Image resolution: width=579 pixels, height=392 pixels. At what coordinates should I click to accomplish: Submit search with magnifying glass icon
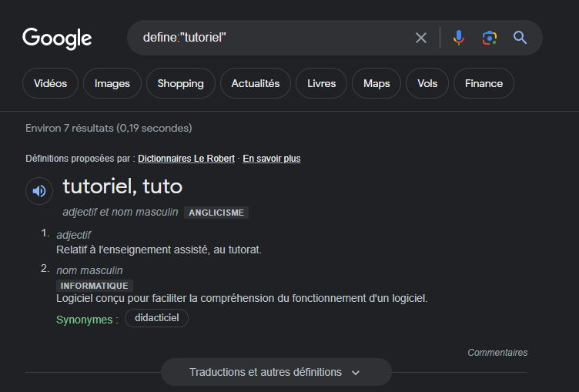coord(520,38)
